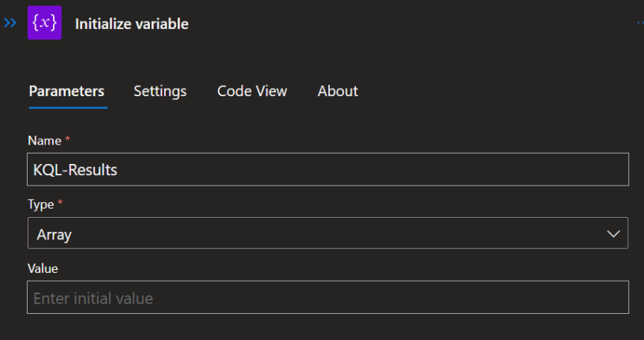The image size is (644, 340).
Task: Collapse the panel with the double-chevron icon
Action: point(10,23)
